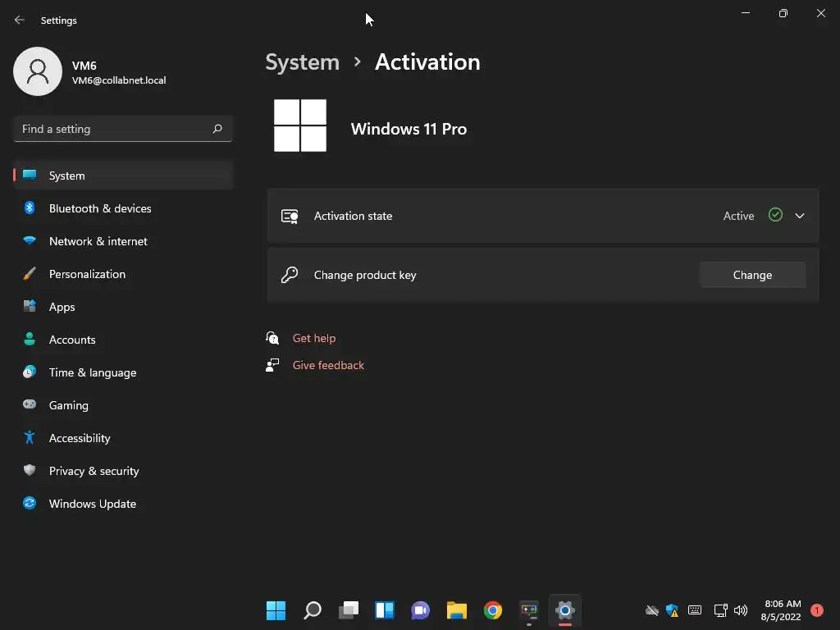Open Accessibility settings

(x=123, y=438)
